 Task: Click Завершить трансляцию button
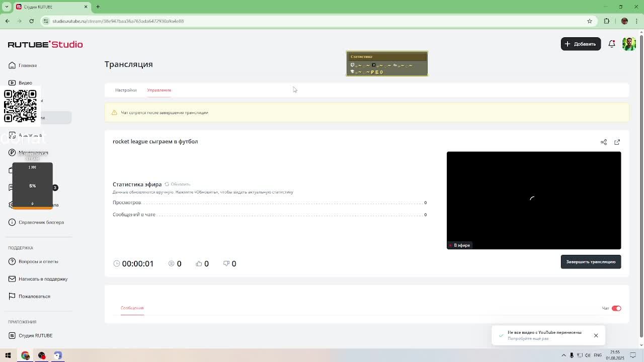[591, 261]
